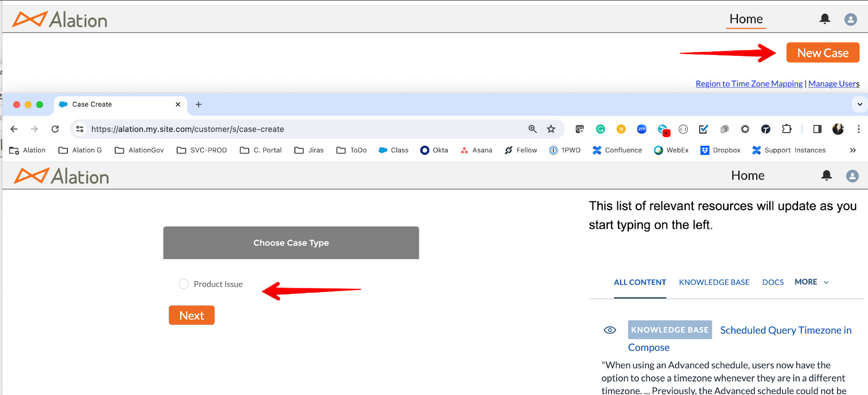Open the Dropbox bookmark
This screenshot has height=395, width=868.
click(x=720, y=150)
